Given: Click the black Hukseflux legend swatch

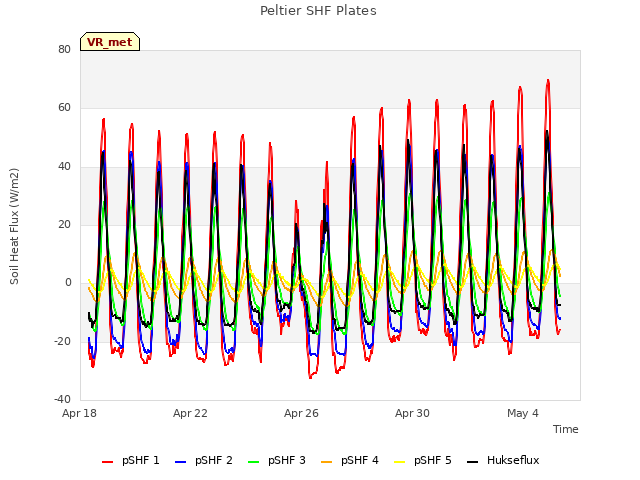Looking at the screenshot, I should (x=473, y=462).
